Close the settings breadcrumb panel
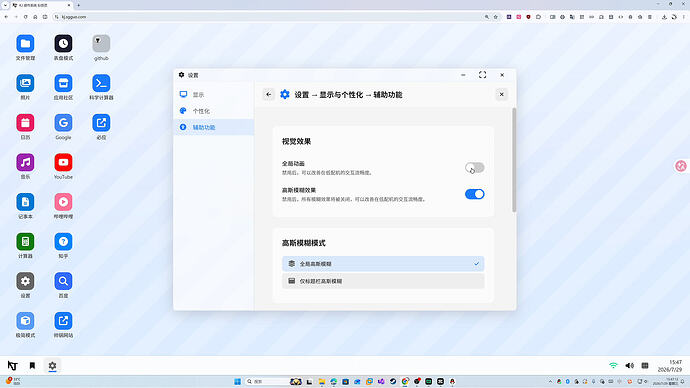The width and height of the screenshot is (690, 388). click(x=501, y=95)
